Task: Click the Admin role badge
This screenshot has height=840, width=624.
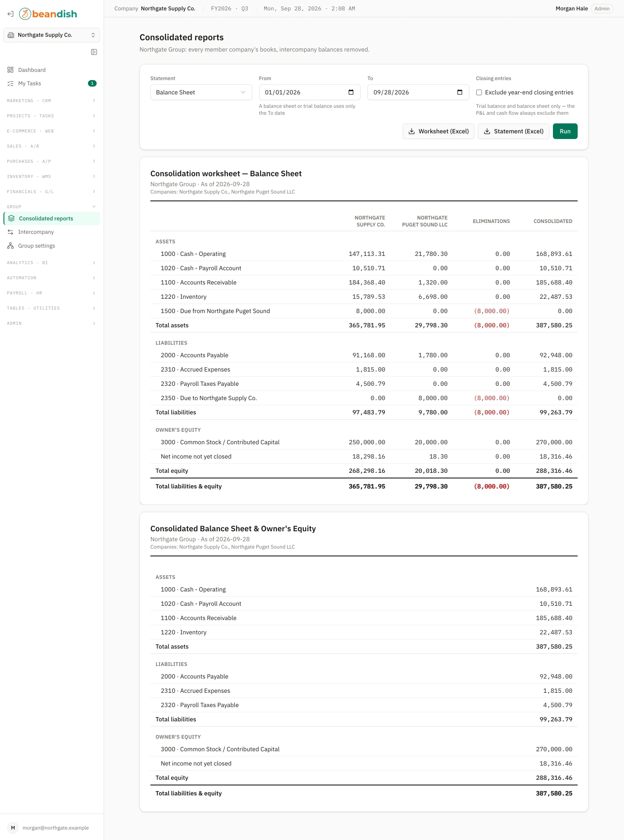Action: [602, 9]
